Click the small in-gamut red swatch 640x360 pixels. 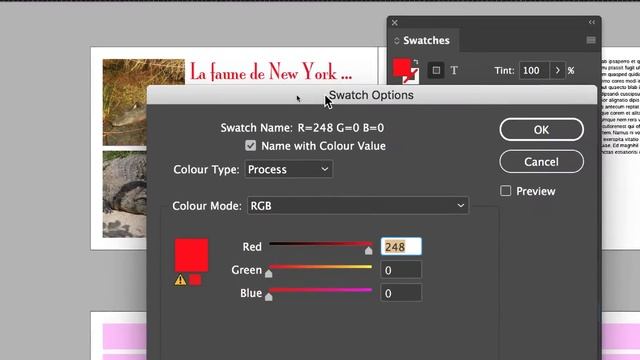pyautogui.click(x=195, y=280)
